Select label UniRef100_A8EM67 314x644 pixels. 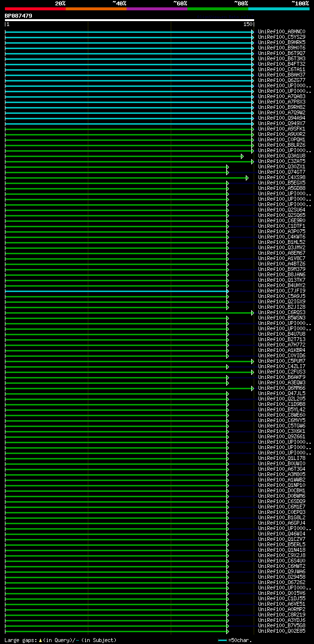(282, 253)
